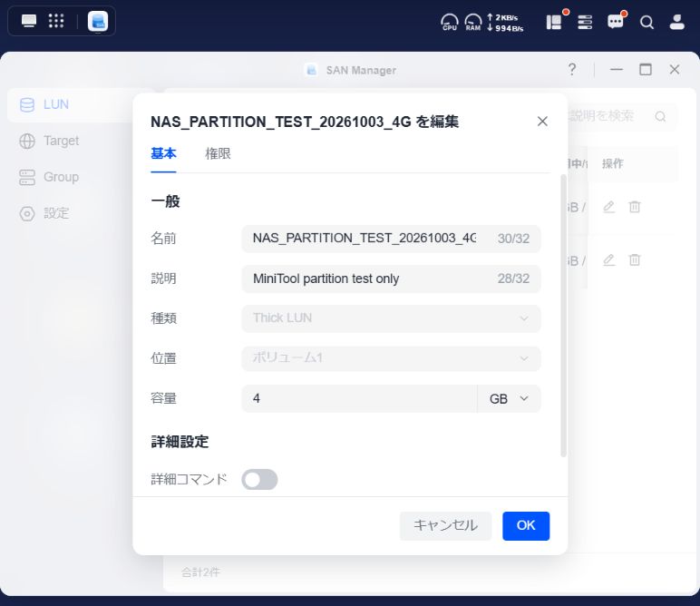
Task: Minimize the SAN Manager window
Action: pyautogui.click(x=616, y=69)
